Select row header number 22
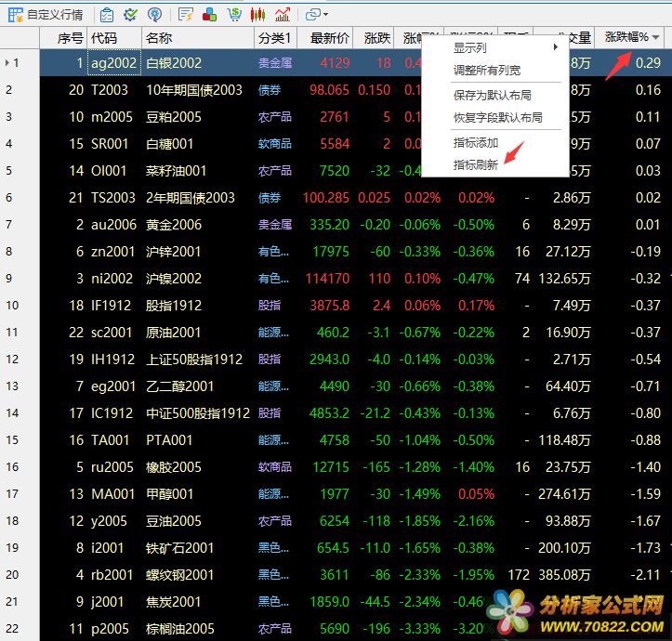 12,629
